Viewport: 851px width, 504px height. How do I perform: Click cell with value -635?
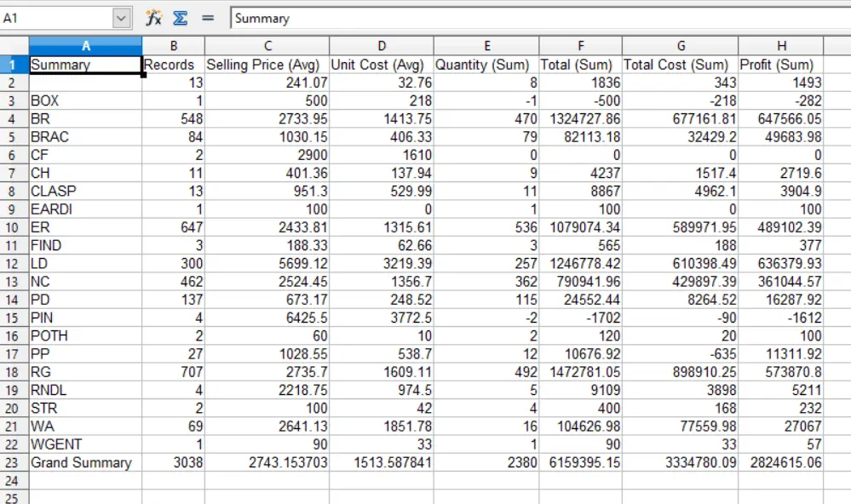pos(680,353)
